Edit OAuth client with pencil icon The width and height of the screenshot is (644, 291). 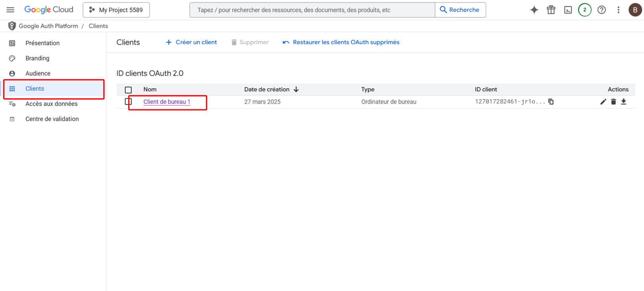pyautogui.click(x=603, y=102)
